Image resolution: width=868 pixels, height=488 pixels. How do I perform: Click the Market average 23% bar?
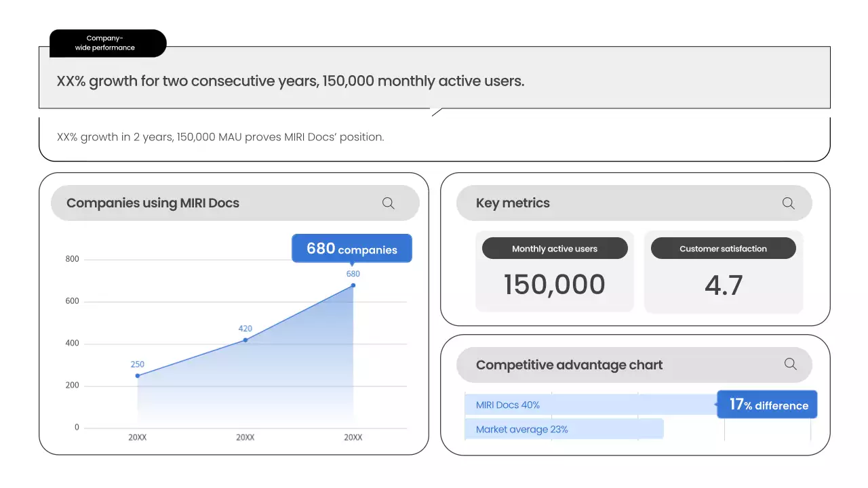(563, 429)
